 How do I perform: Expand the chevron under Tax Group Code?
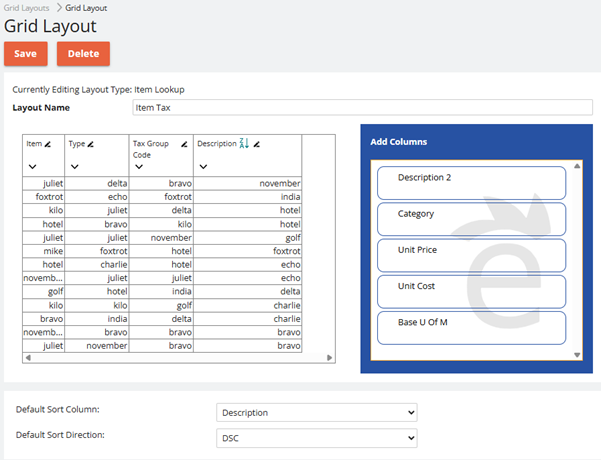tap(138, 167)
